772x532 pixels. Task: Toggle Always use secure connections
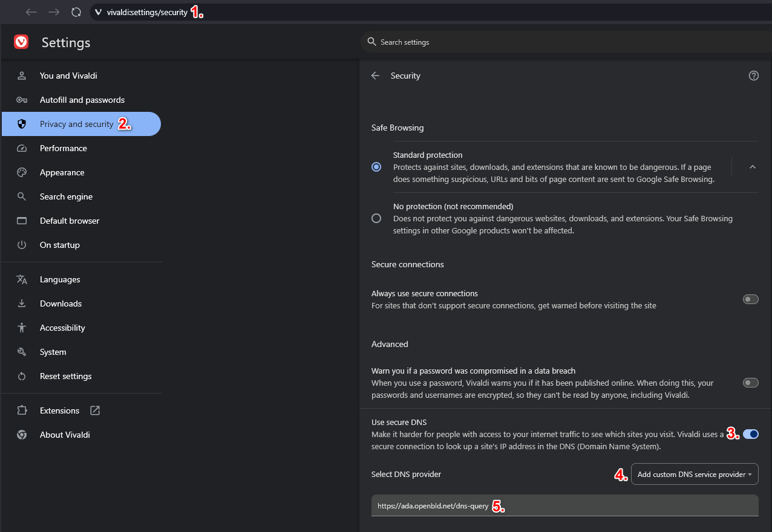(x=750, y=299)
